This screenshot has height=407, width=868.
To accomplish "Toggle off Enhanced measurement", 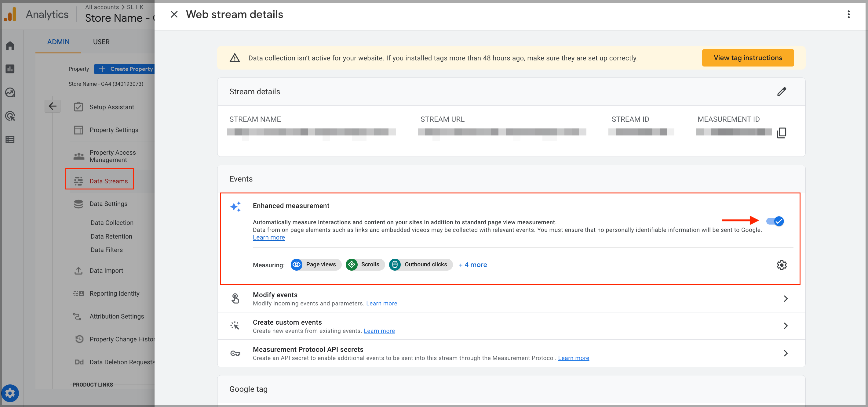I will coord(775,221).
